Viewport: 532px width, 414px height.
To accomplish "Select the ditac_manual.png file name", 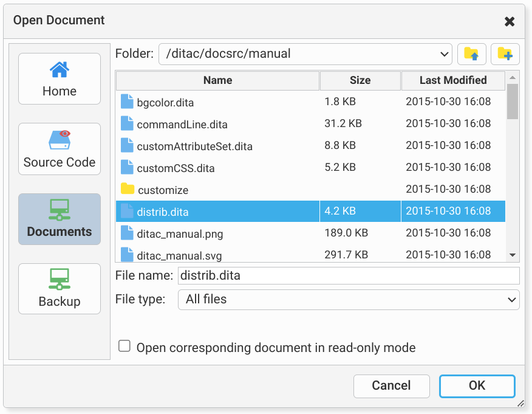I will coord(180,234).
